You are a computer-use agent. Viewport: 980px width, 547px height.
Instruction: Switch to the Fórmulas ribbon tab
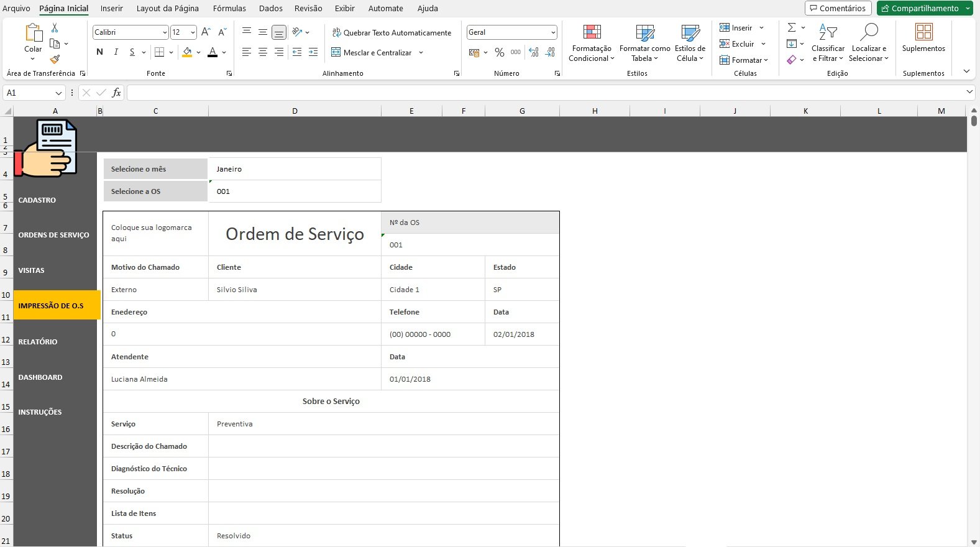tap(229, 8)
